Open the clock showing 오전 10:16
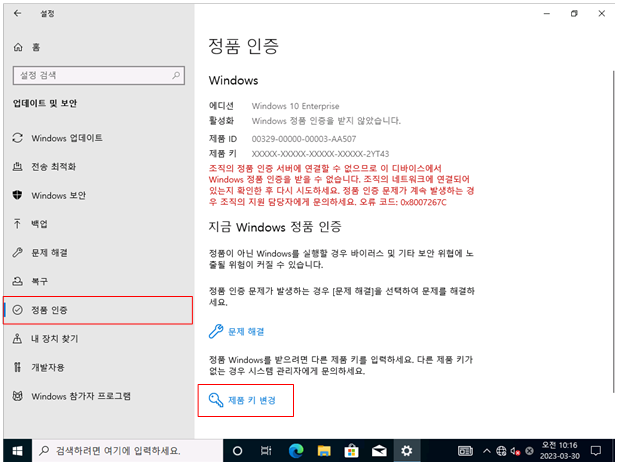 (559, 451)
